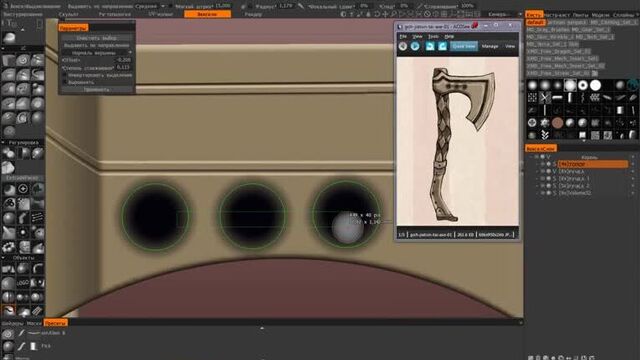Pick the copper-colored round brush alpha
Image resolution: width=640 pixels, height=360 pixels.
[x=558, y=122]
